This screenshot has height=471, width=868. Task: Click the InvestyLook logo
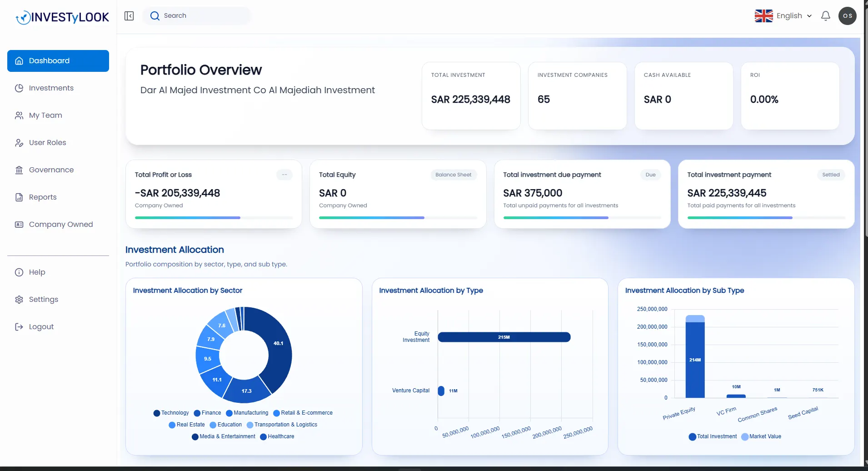(62, 17)
